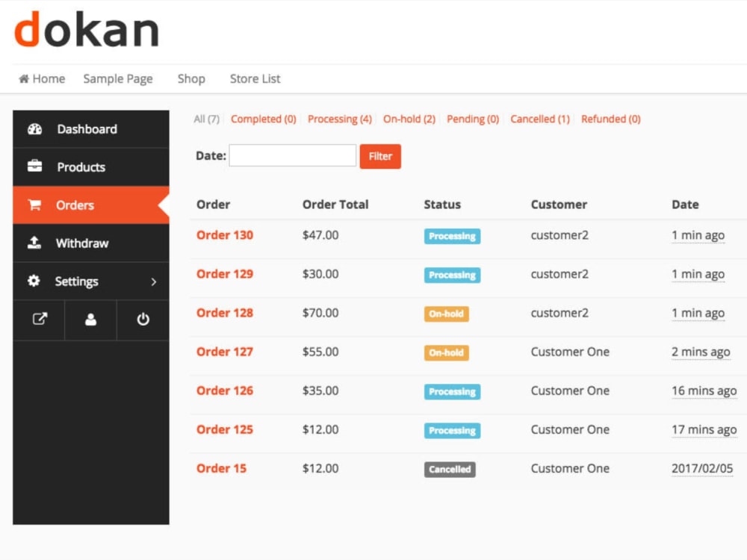747x560 pixels.
Task: Select the Products briefcase icon
Action: tap(34, 167)
